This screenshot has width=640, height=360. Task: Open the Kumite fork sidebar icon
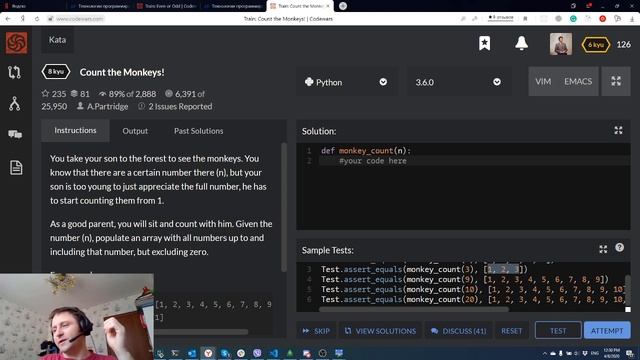[x=15, y=104]
